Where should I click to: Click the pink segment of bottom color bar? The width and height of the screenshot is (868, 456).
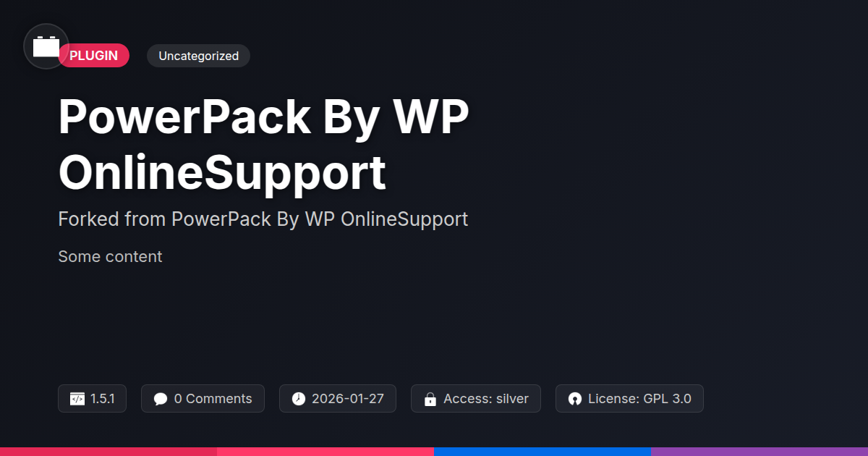[x=325, y=452]
